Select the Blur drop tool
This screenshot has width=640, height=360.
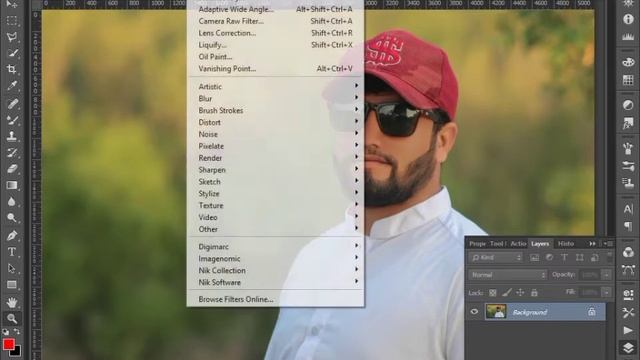(12, 202)
